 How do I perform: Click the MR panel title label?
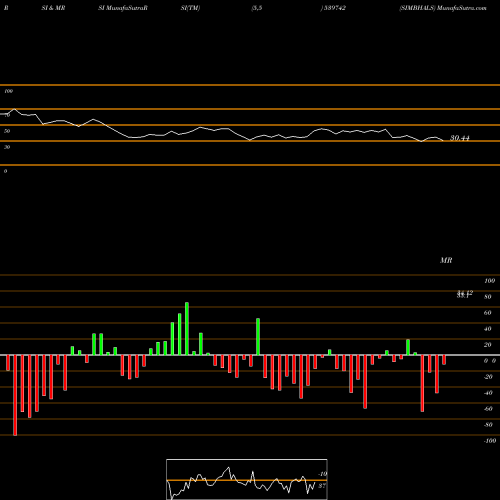pos(446,260)
